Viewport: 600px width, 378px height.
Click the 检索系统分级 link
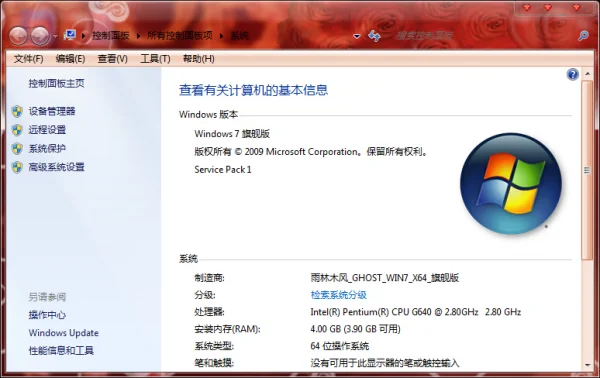coord(339,295)
